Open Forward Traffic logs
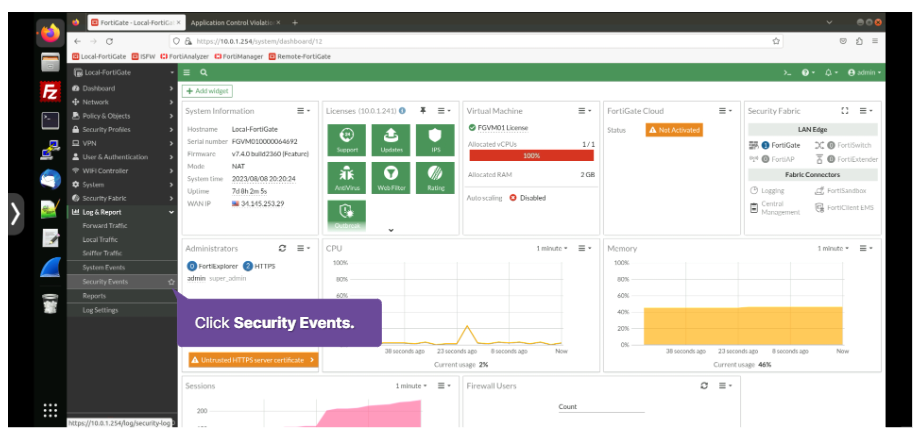 (x=104, y=225)
